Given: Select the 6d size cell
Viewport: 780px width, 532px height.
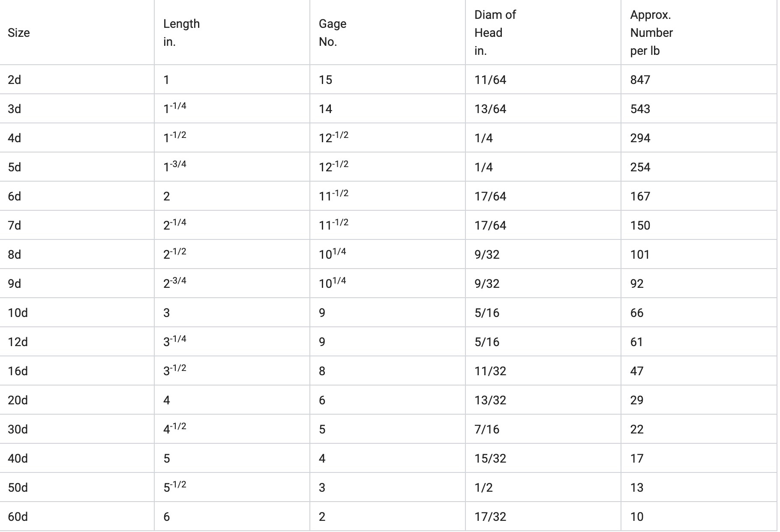Looking at the screenshot, I should (x=15, y=196).
